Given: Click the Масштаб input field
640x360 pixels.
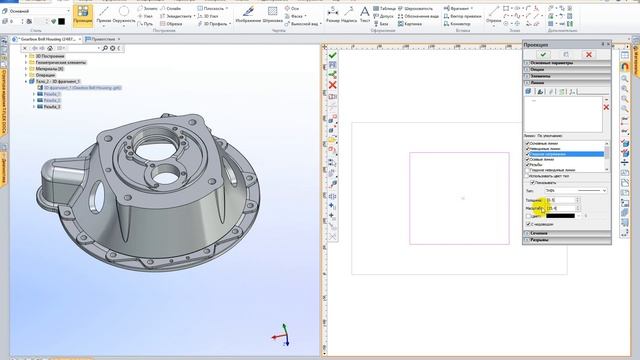Looking at the screenshot, I should (562, 209).
